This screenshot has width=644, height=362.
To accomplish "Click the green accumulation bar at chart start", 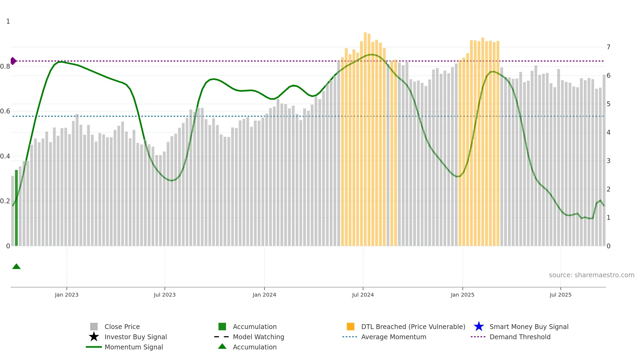I will pyautogui.click(x=16, y=208).
